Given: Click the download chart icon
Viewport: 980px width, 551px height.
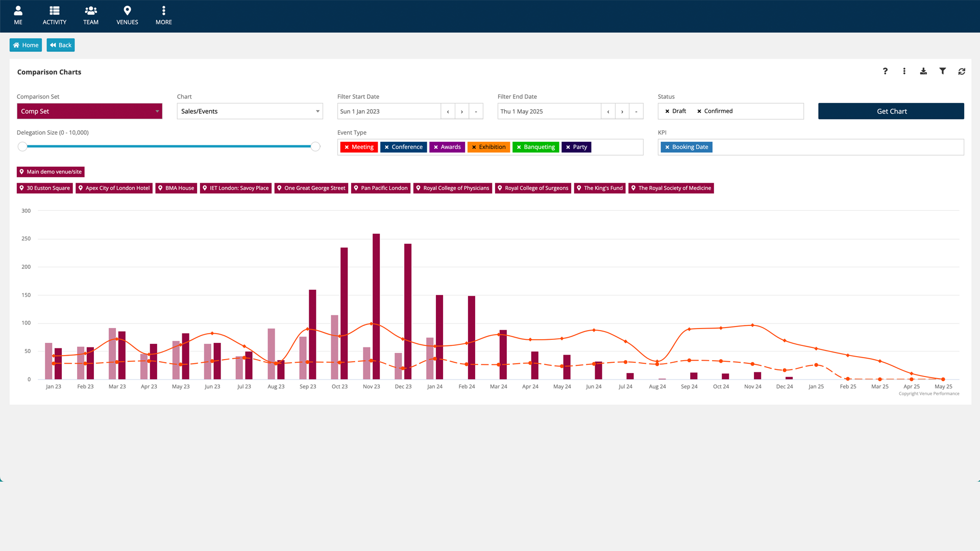Looking at the screenshot, I should 923,71.
